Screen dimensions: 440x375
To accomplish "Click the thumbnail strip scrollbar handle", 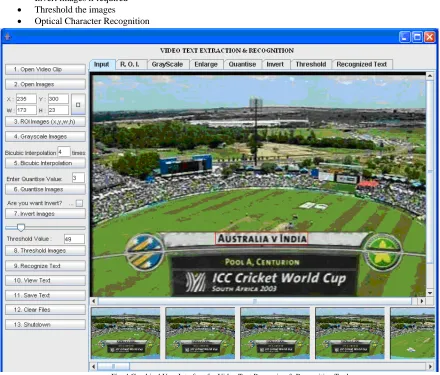I will (x=113, y=367).
